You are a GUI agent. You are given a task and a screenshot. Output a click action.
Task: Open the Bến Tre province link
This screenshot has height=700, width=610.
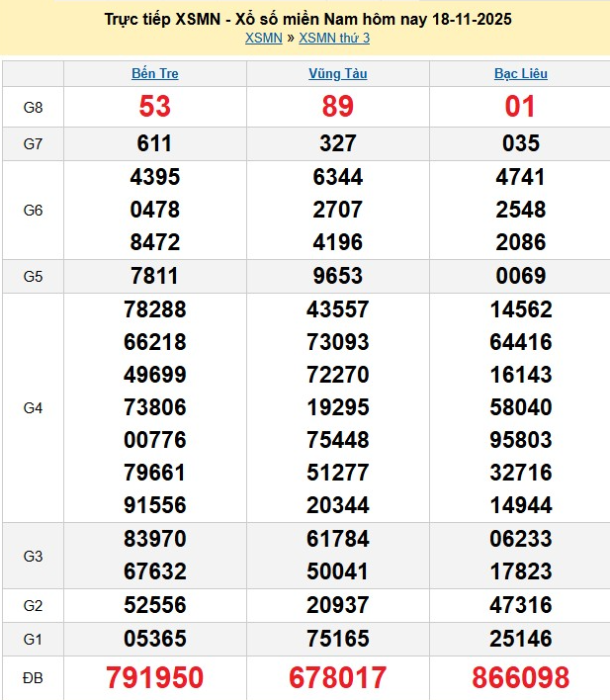[155, 73]
